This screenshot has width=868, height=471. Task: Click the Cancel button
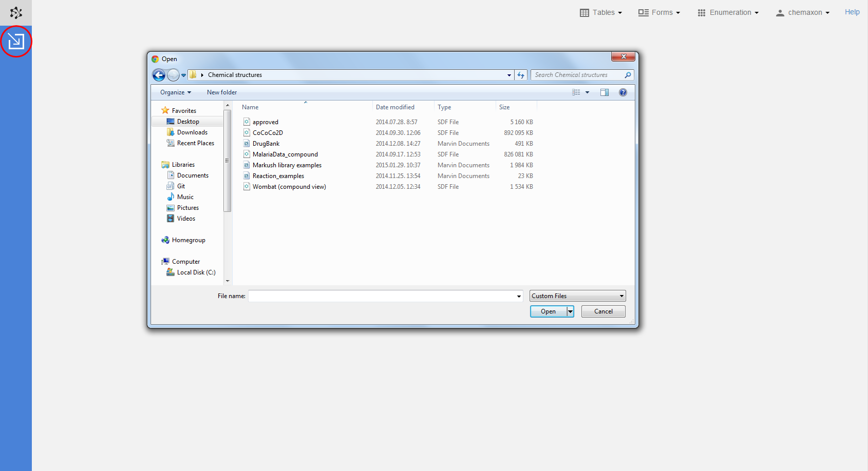click(603, 311)
